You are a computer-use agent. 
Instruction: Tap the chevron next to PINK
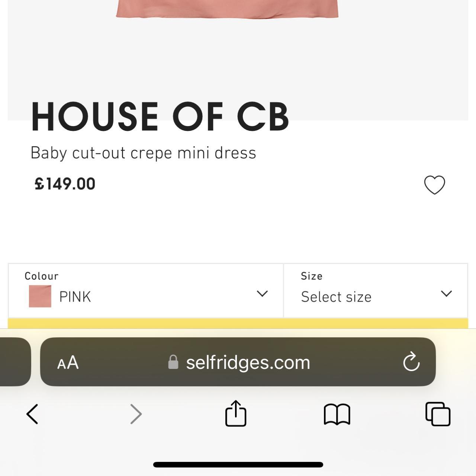[263, 293]
